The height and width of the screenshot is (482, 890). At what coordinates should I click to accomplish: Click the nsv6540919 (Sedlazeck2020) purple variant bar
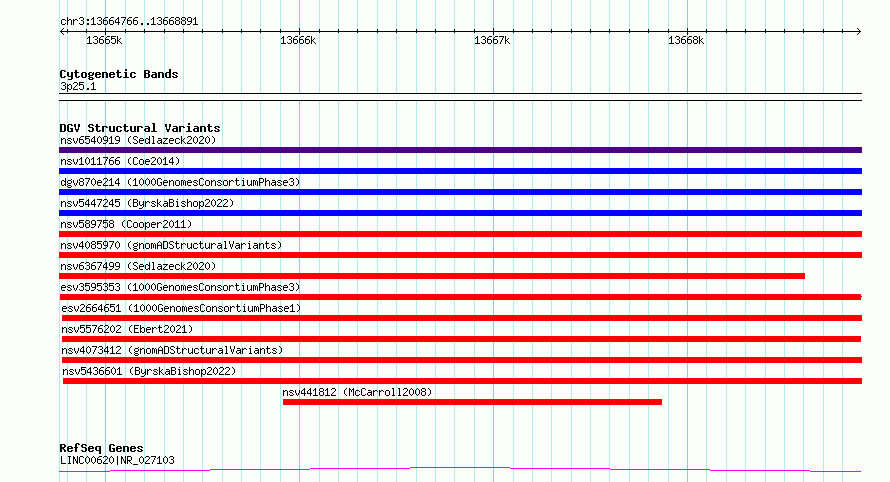(460, 150)
